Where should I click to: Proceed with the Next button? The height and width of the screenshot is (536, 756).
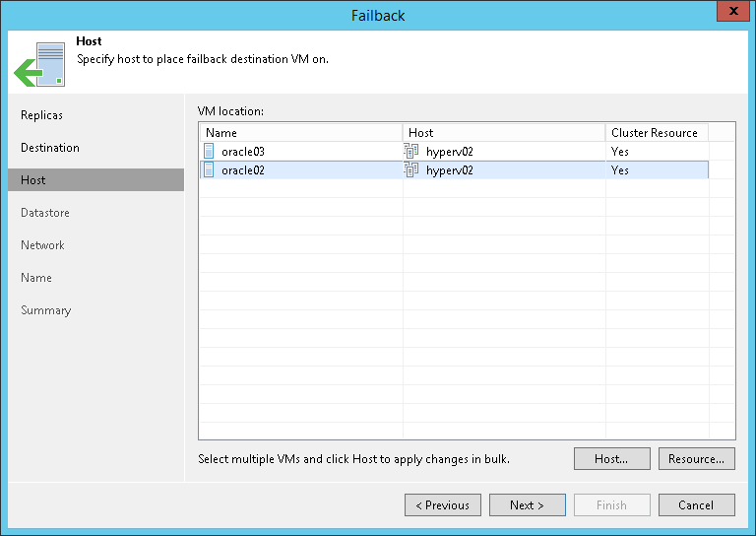[x=528, y=505]
